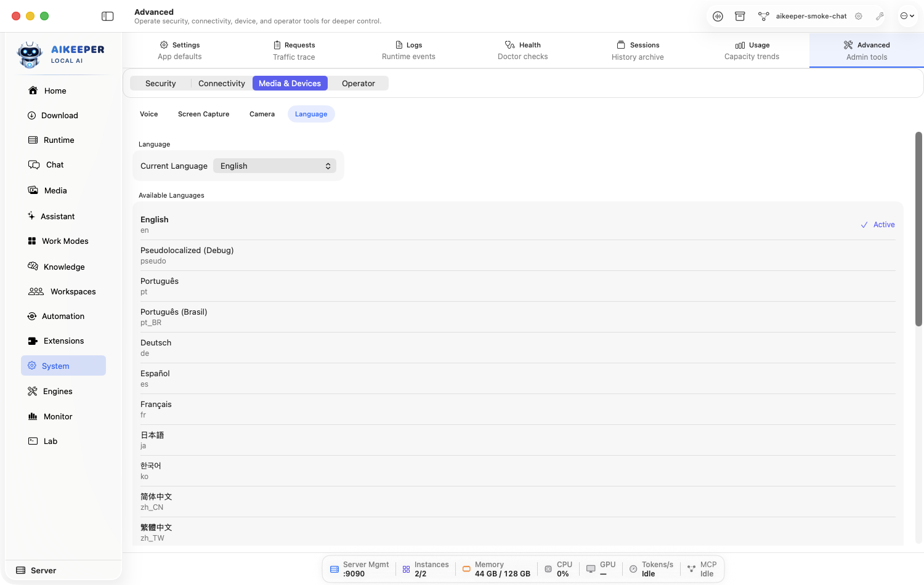Click the CPU 0% status entry
Viewport: 924px width, 585px height.
coord(558,569)
